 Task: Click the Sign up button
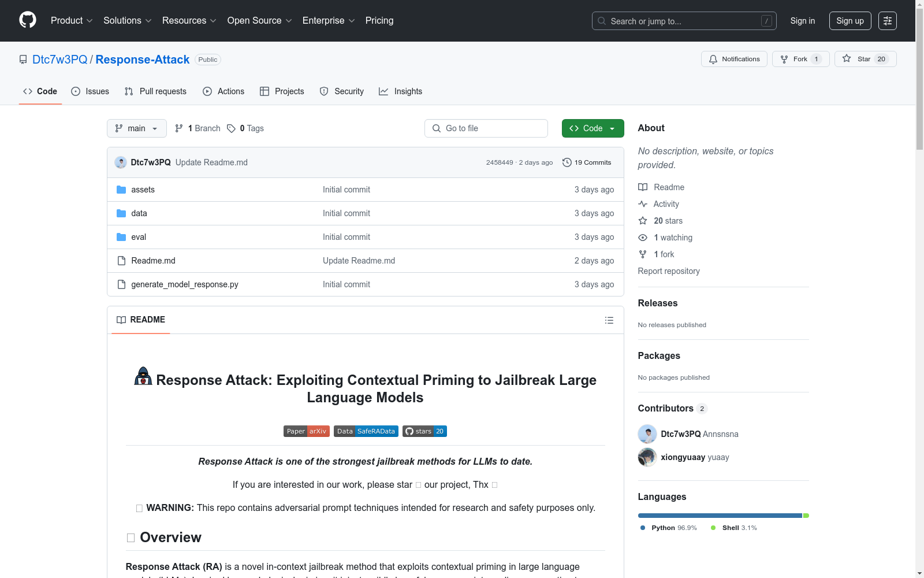[850, 21]
